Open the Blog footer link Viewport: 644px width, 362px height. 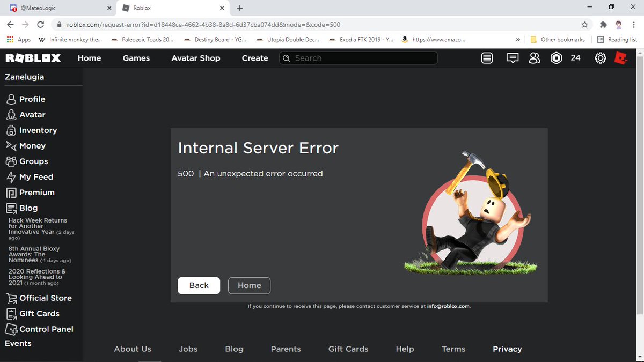tap(234, 349)
